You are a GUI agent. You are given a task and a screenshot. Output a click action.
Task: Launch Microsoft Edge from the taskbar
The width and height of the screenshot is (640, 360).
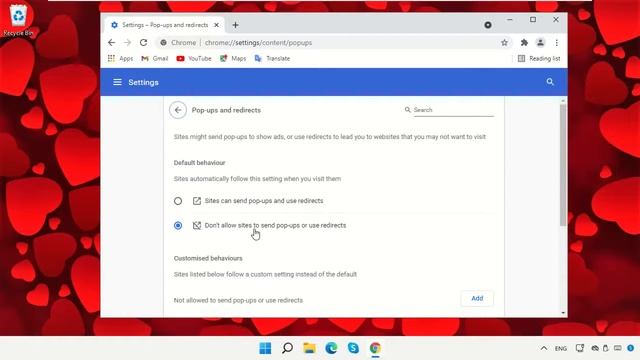click(331, 348)
